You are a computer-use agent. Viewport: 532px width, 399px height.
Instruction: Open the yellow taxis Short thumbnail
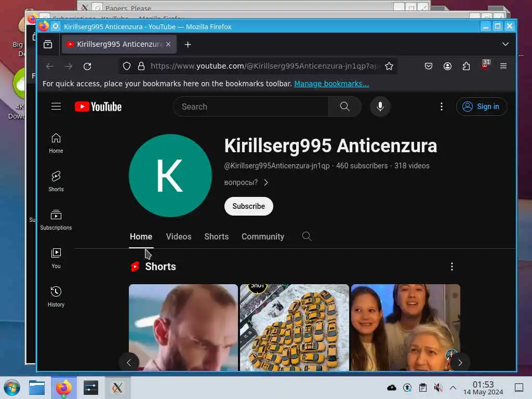(295, 327)
